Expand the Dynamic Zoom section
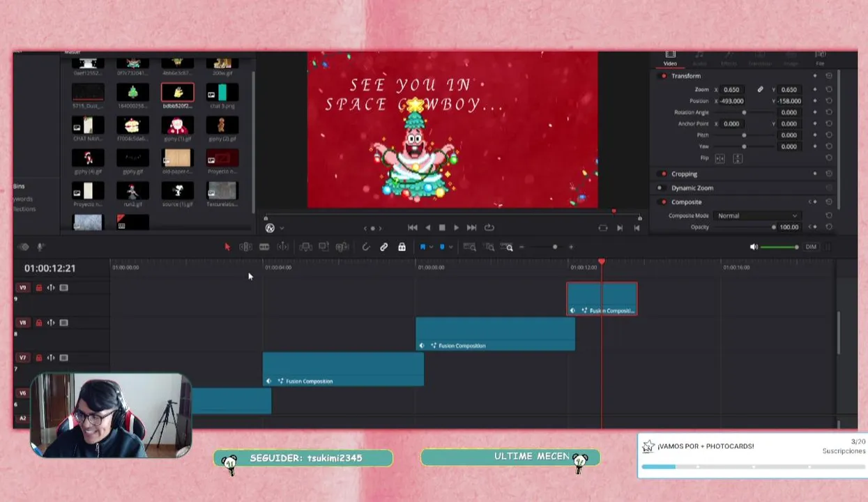This screenshot has height=502, width=868. click(692, 188)
